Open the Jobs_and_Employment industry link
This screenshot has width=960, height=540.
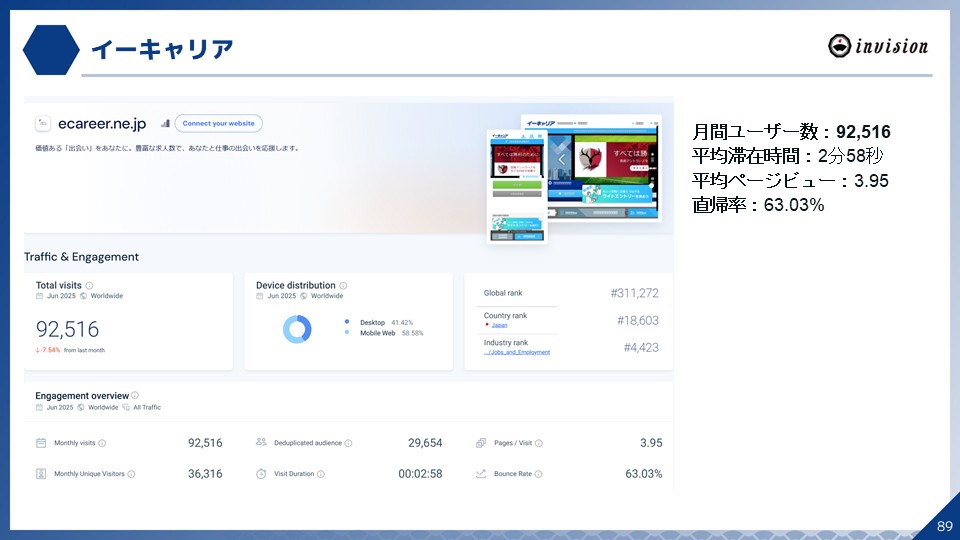(x=517, y=352)
